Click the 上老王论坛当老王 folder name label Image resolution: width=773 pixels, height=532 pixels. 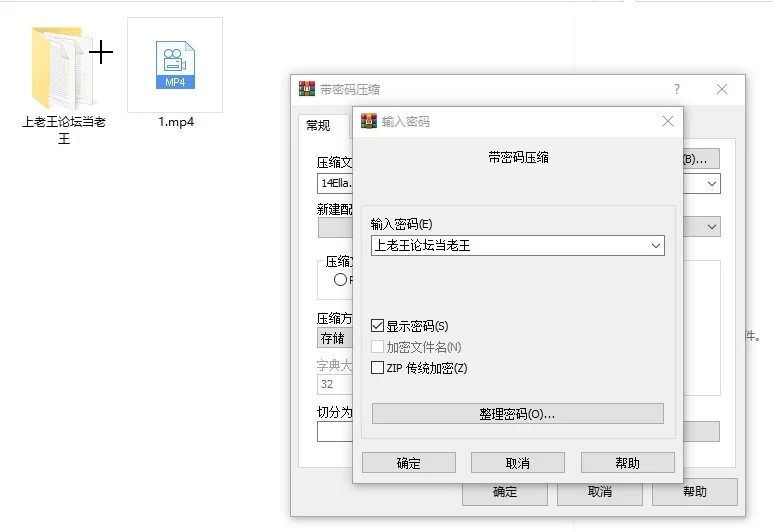[x=64, y=130]
